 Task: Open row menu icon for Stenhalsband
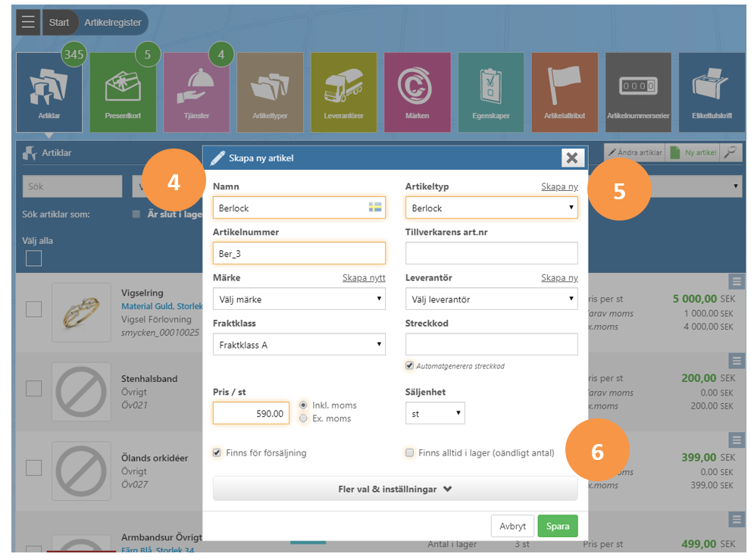(x=737, y=361)
